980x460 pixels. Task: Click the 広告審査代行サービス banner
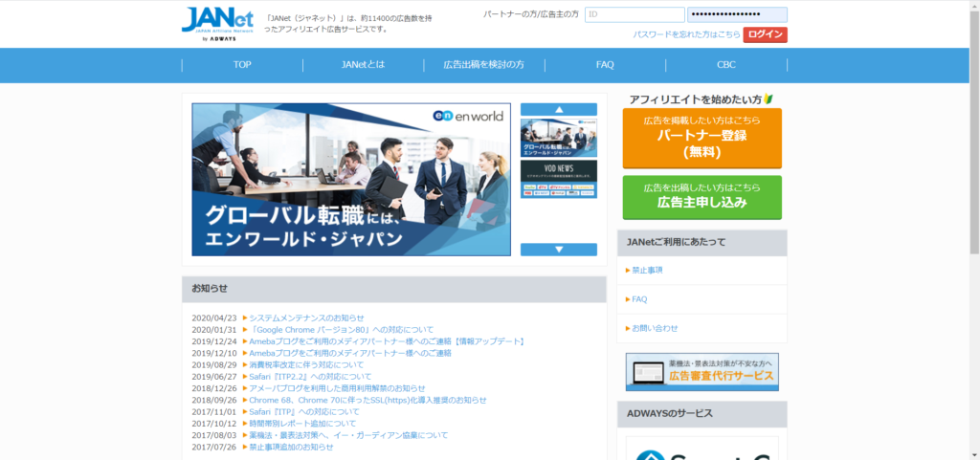point(702,372)
